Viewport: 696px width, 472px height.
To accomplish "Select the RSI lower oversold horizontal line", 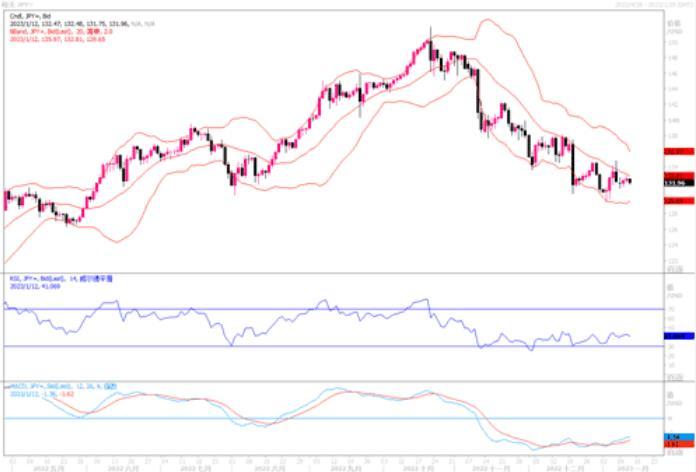I will click(x=300, y=347).
